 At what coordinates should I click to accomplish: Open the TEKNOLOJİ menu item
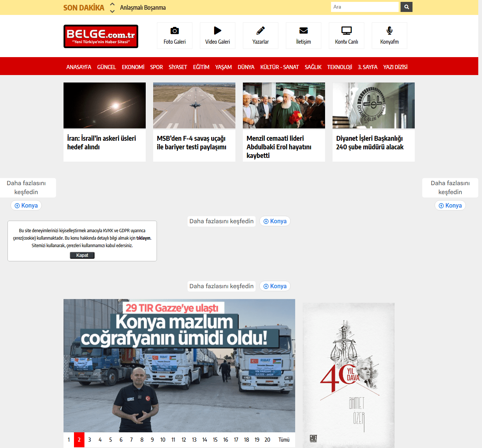click(339, 67)
